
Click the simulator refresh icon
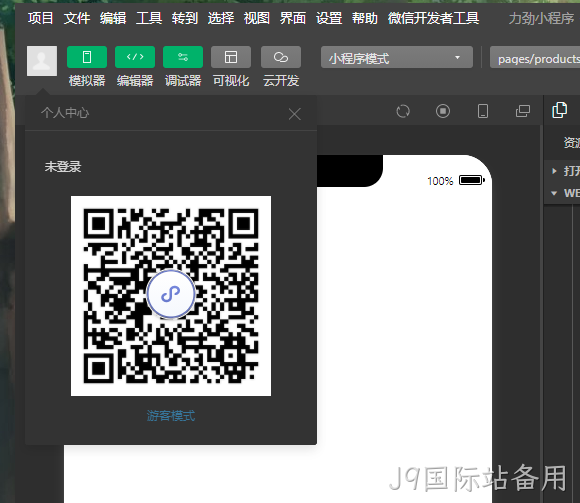[x=403, y=111]
